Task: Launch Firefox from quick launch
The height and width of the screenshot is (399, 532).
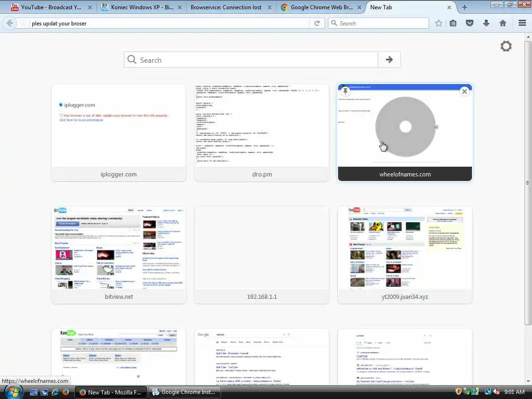Action: pyautogui.click(x=66, y=392)
